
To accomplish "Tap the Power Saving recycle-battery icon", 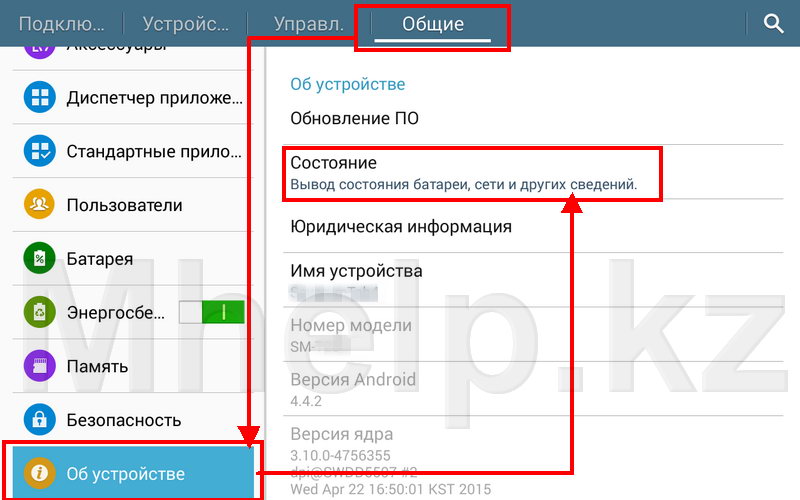I will tap(40, 313).
